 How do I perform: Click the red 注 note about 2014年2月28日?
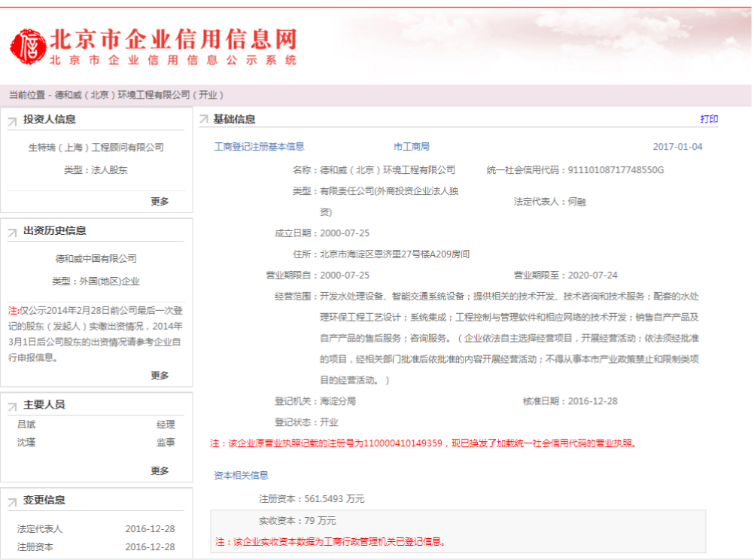point(96,334)
